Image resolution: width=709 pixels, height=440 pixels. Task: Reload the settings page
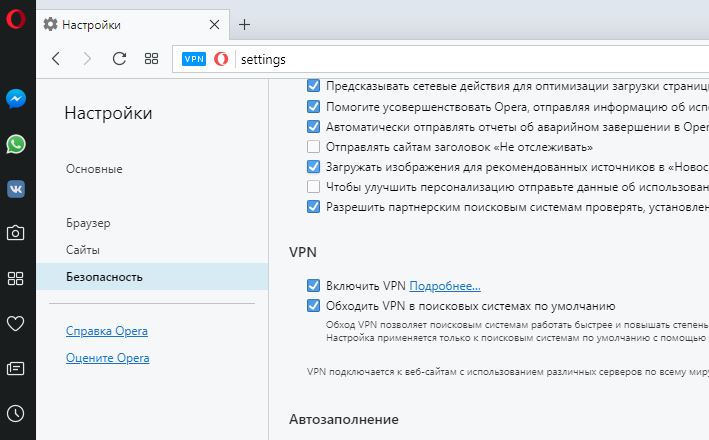pos(119,59)
